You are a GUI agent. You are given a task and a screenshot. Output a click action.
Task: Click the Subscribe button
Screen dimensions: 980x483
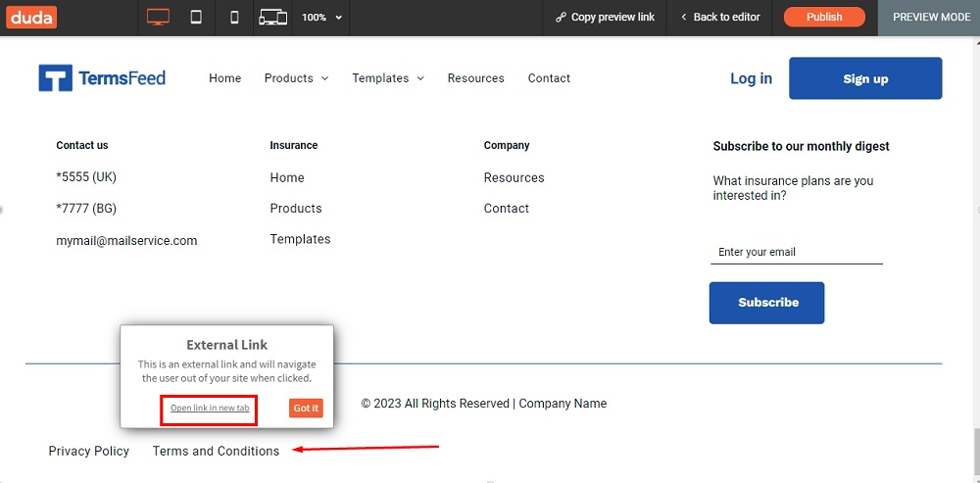point(767,303)
